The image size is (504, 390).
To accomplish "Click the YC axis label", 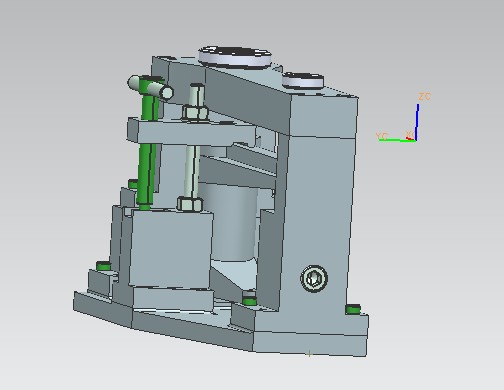I will coord(382,136).
